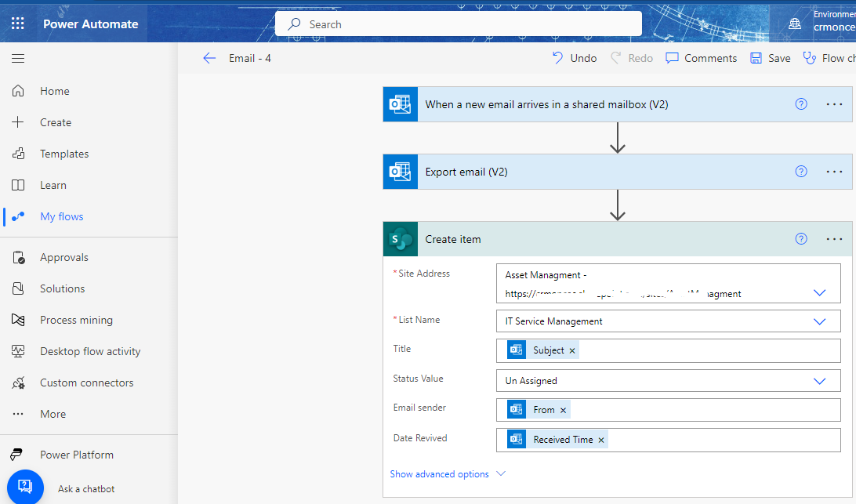Expand the List Name dropdown
Screen dimensions: 856x504
819,321
